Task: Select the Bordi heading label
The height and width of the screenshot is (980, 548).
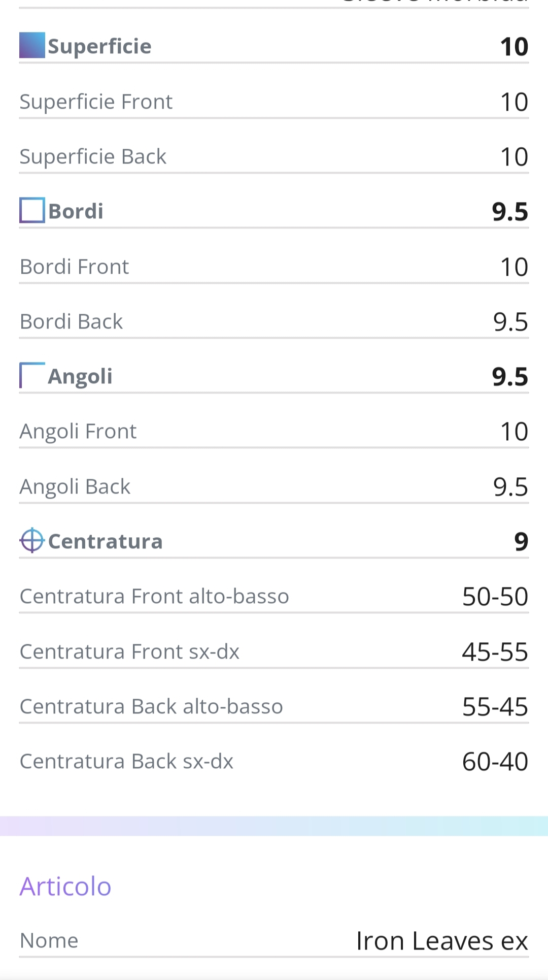Action: 76,211
